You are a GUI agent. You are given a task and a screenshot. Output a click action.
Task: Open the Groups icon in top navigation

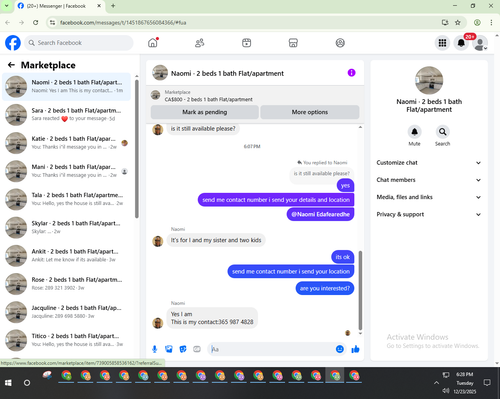pyautogui.click(x=340, y=43)
